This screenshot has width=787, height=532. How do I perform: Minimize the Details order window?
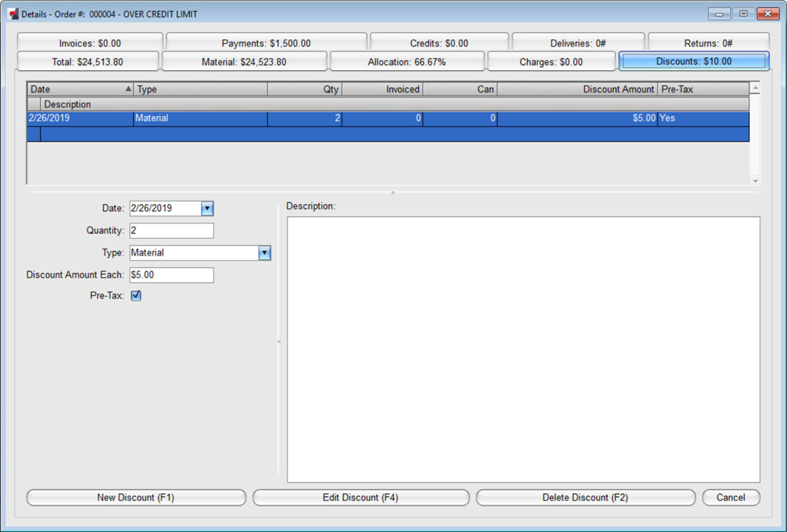719,14
